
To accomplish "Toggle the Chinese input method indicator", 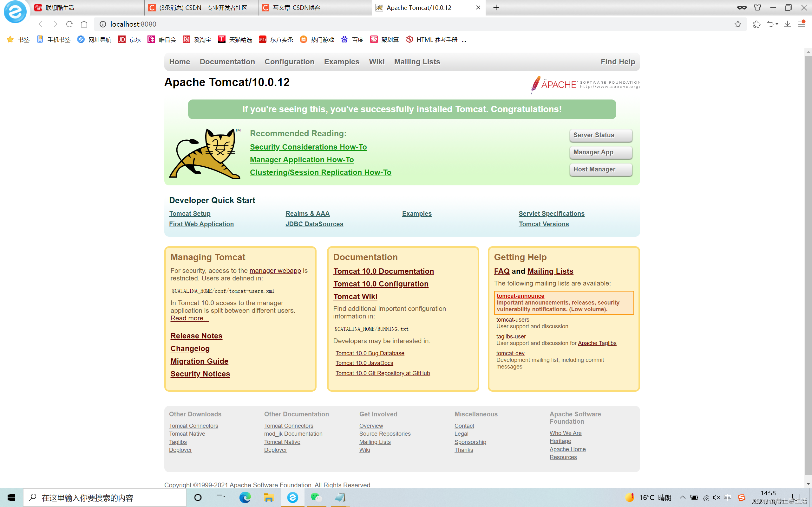I will (x=727, y=497).
